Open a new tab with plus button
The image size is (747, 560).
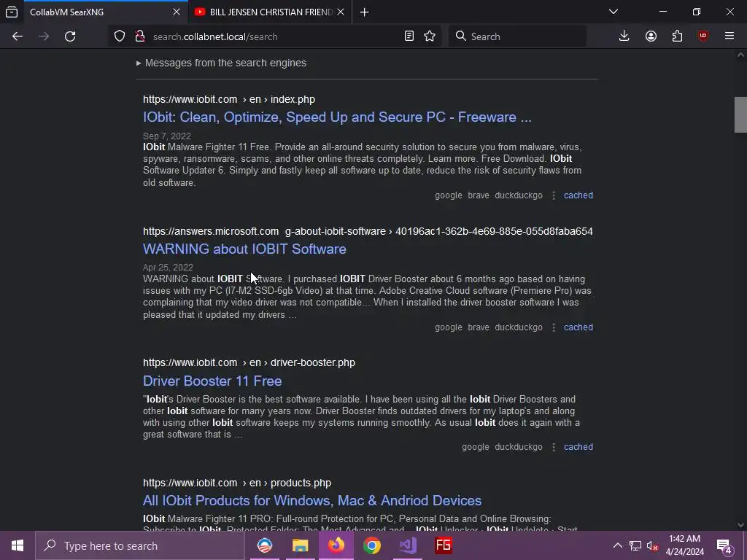[365, 12]
